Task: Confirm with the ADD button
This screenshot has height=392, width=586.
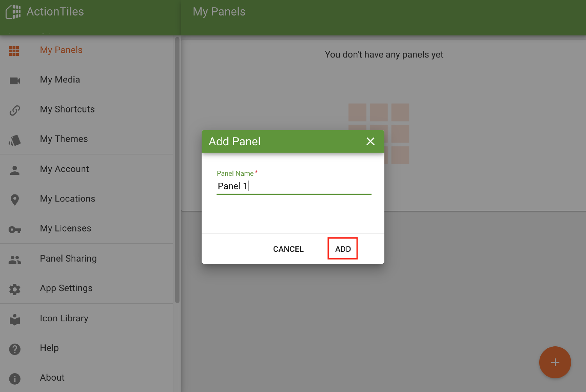Action: (x=342, y=249)
